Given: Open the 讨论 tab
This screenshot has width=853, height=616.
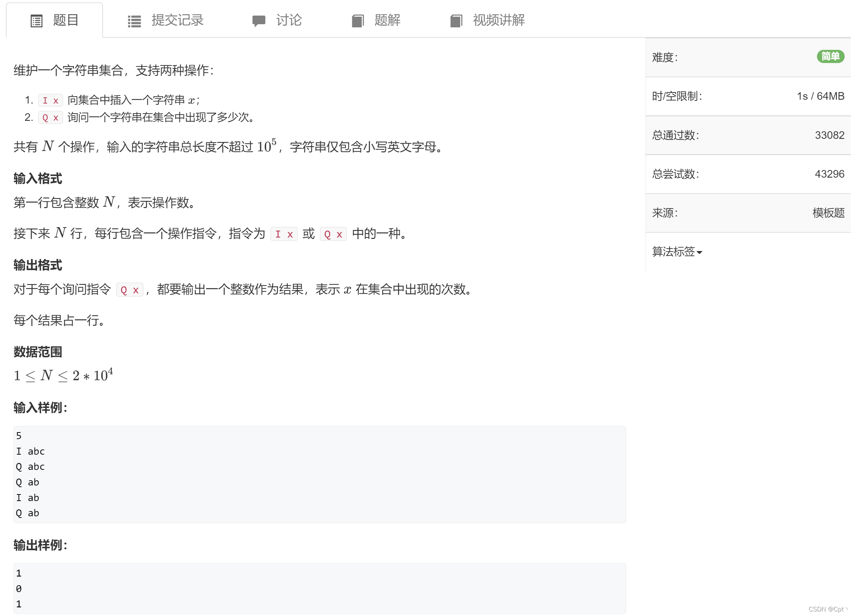Looking at the screenshot, I should 289,20.
